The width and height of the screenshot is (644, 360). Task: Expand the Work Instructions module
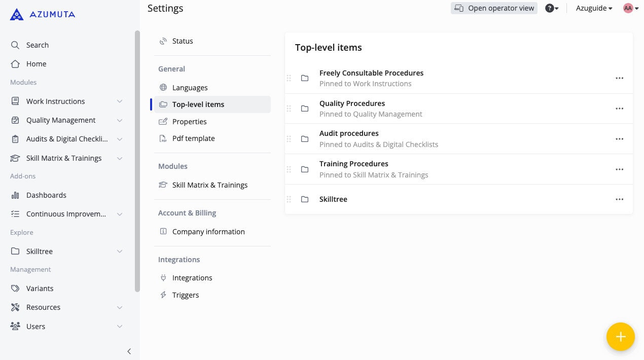[x=120, y=101]
